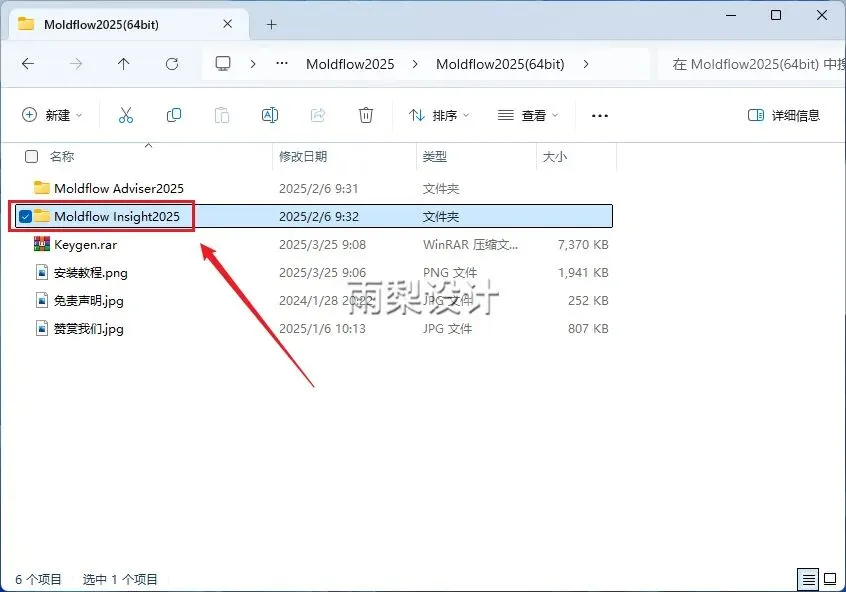
Task: Cut the selected item with the scissors icon
Action: pos(126,115)
